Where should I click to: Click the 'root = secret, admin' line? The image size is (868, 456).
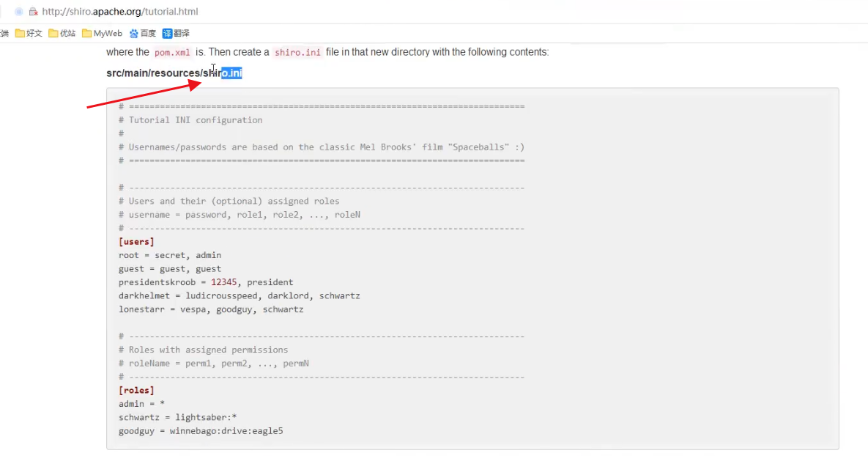pos(169,255)
